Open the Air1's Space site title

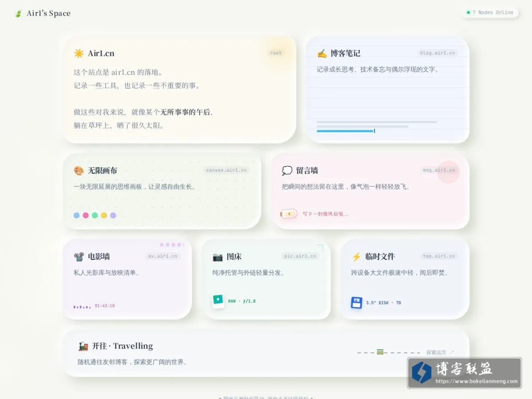click(48, 13)
